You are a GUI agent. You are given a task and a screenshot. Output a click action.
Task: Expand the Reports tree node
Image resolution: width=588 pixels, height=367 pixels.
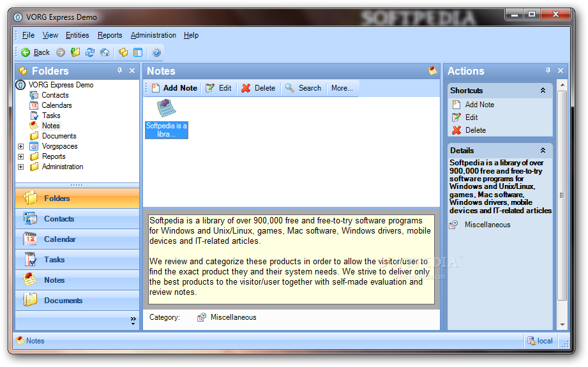pos(21,157)
